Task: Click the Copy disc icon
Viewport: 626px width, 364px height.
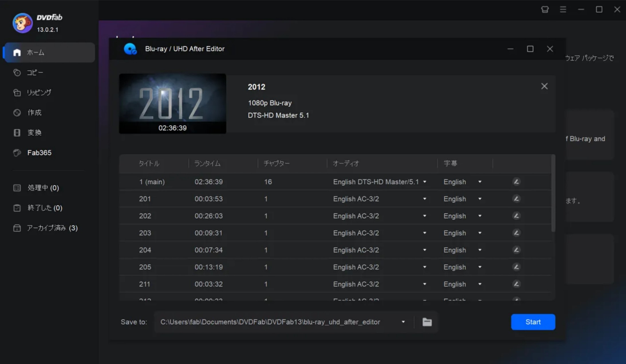Action: (x=17, y=72)
